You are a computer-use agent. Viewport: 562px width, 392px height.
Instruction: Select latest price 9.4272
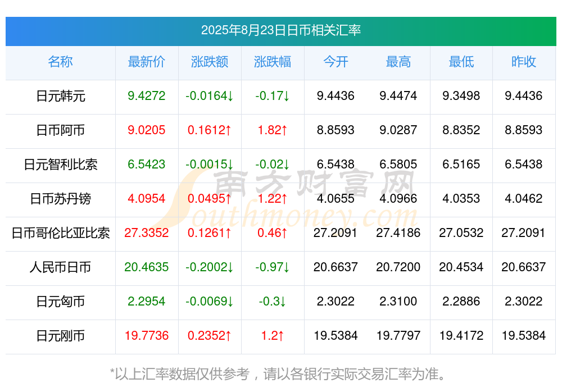[147, 95]
